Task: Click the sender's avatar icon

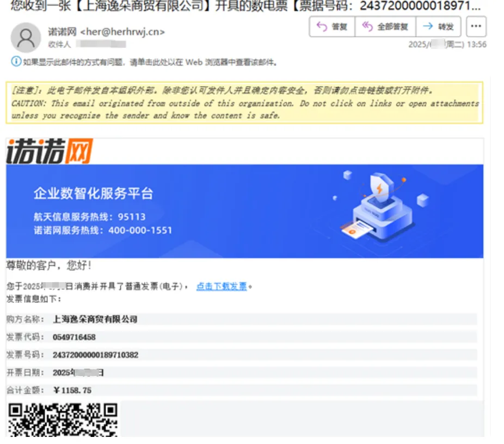Action: [26, 38]
